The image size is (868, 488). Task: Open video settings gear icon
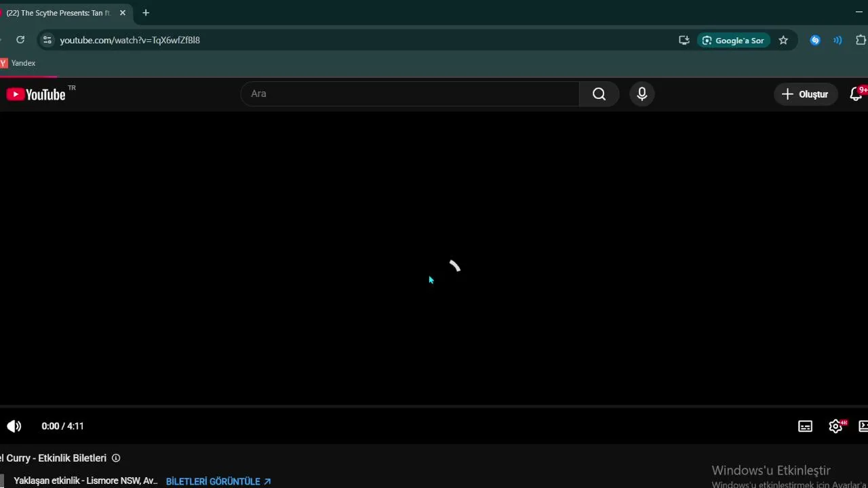tap(835, 426)
